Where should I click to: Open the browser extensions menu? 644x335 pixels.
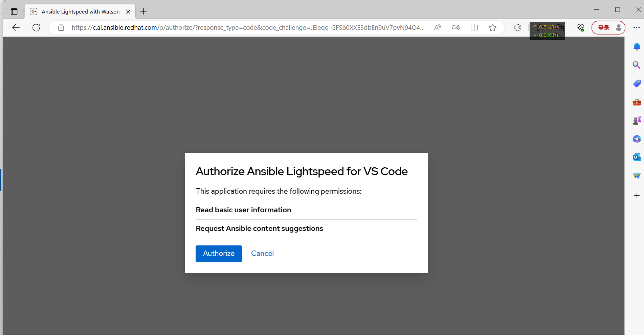517,28
